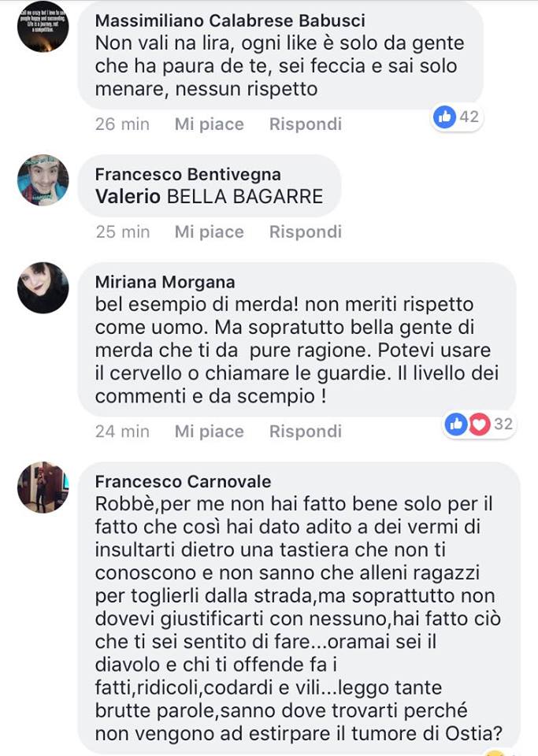
Task: Like Francesco Bentivegna's comment with Mi piace
Action: tap(210, 232)
